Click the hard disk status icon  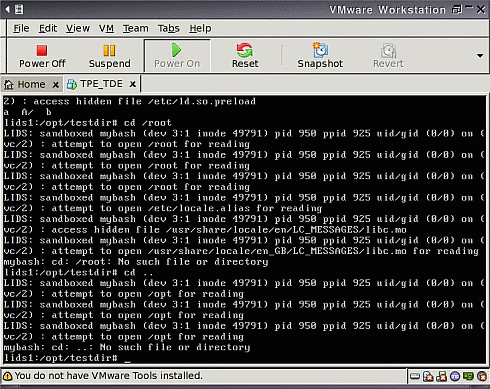(415, 377)
